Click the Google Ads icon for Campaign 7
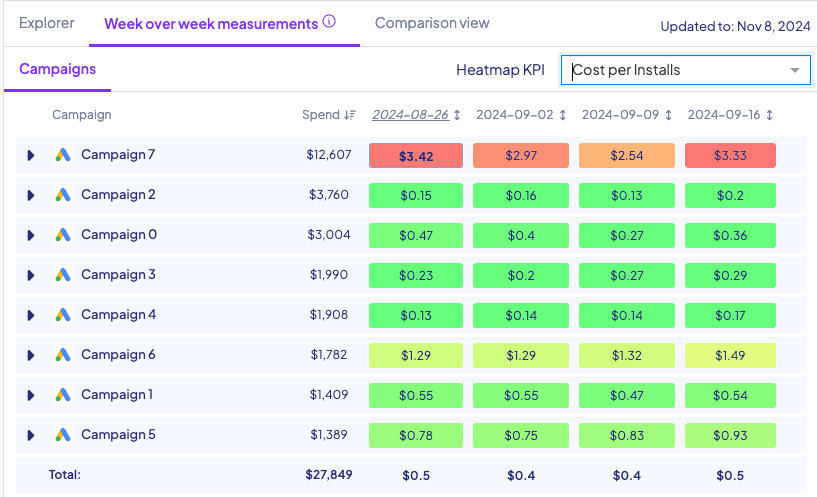 (63, 155)
